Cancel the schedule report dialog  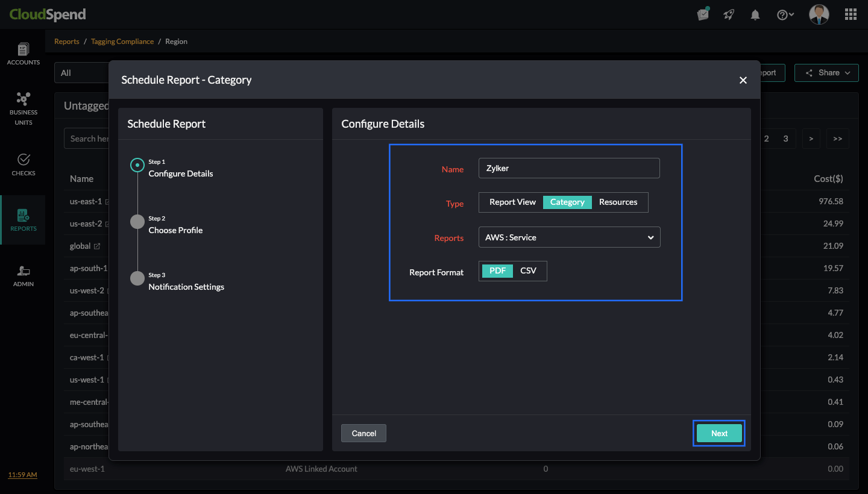click(x=363, y=433)
